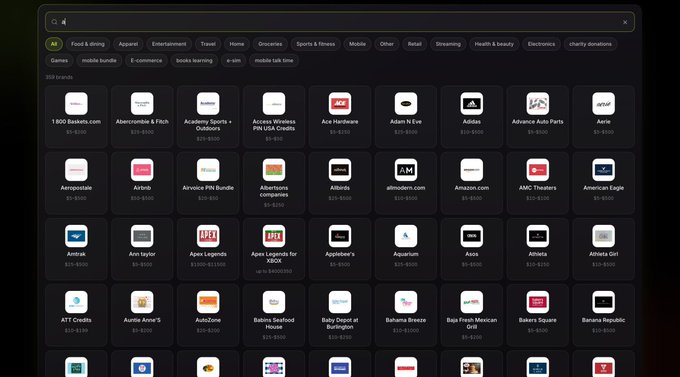Image resolution: width=680 pixels, height=377 pixels.
Task: Filter by books learning
Action: click(x=194, y=60)
